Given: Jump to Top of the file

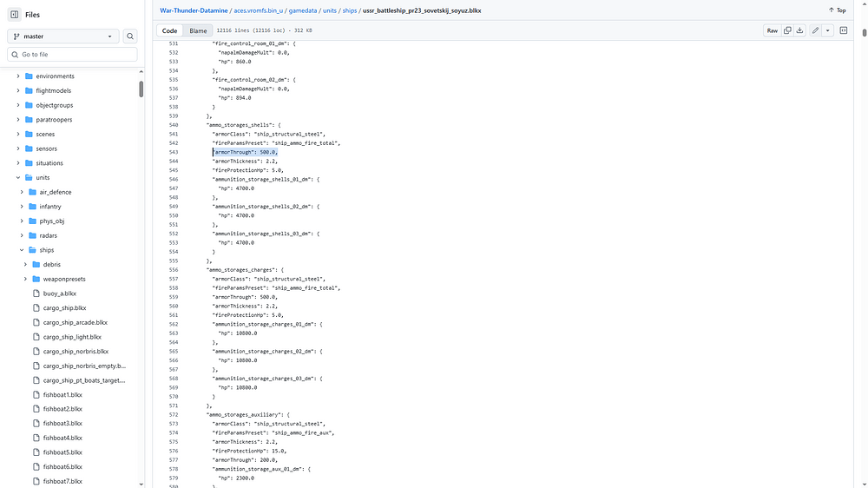Looking at the screenshot, I should pos(837,10).
